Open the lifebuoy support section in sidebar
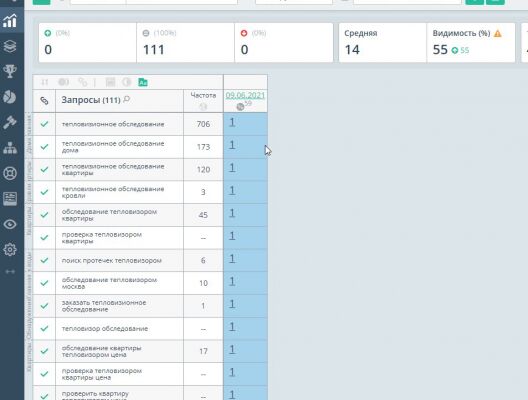This screenshot has height=400, width=528. (x=10, y=173)
